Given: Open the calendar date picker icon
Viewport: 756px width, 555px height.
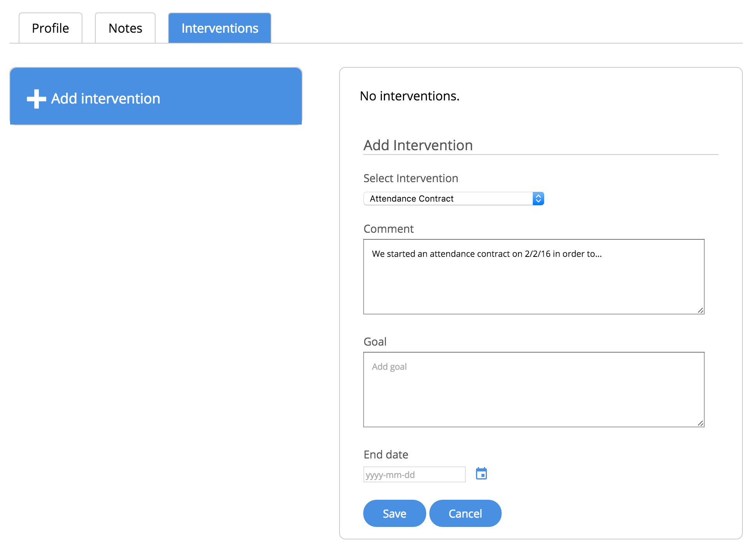Looking at the screenshot, I should 481,474.
